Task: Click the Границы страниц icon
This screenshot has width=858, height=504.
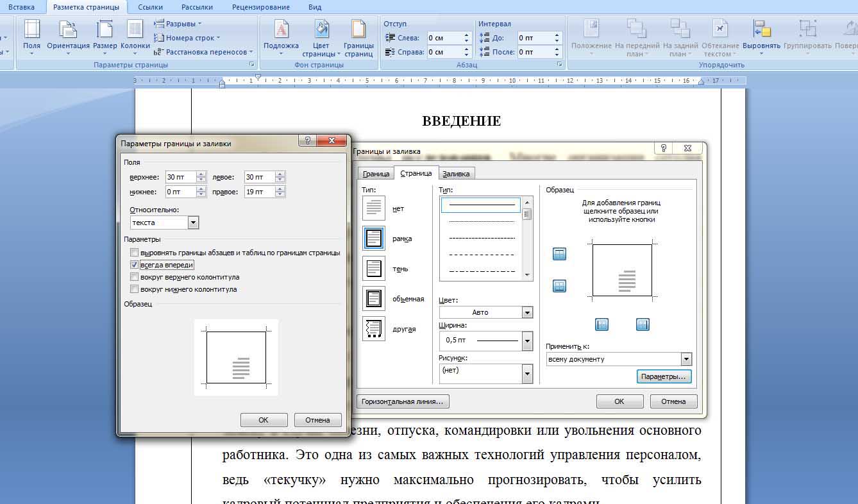Action: tap(358, 29)
